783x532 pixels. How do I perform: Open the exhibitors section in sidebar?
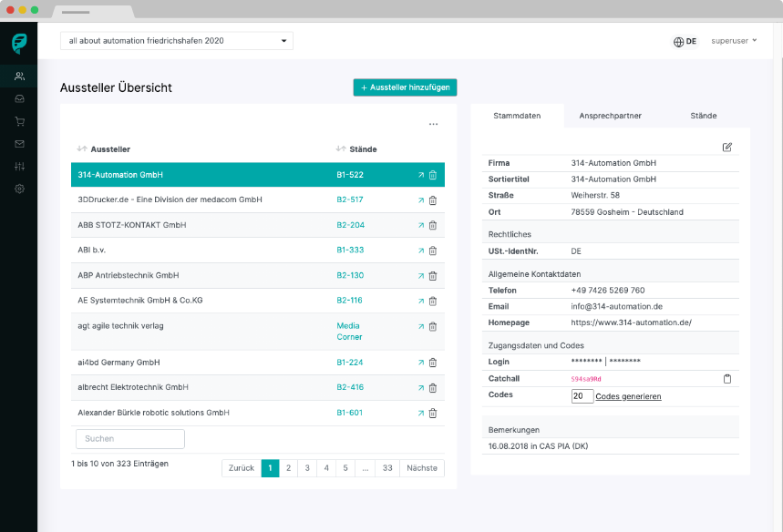[x=19, y=77]
